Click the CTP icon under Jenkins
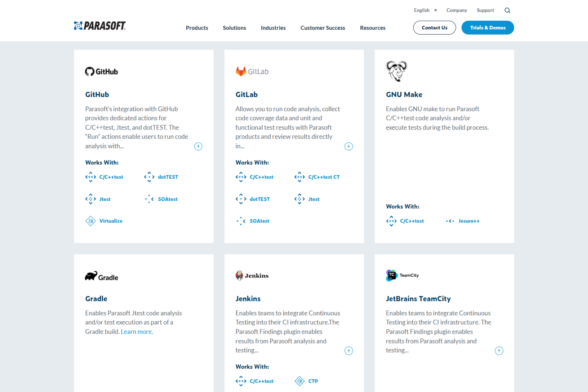Image resolution: width=588 pixels, height=392 pixels. (300, 381)
